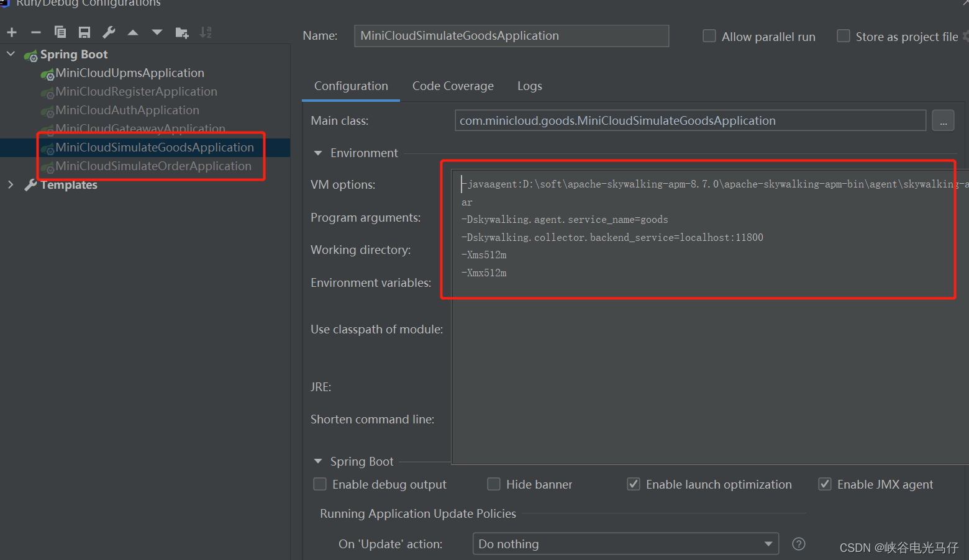This screenshot has width=969, height=560.
Task: Click the Templates wrench icon in tree
Action: pyautogui.click(x=30, y=185)
